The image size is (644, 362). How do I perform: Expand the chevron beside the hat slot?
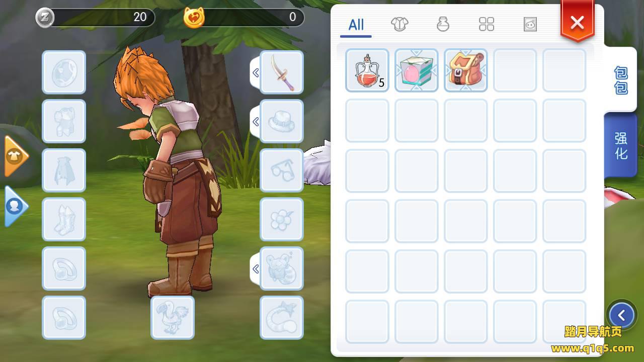coord(256,122)
